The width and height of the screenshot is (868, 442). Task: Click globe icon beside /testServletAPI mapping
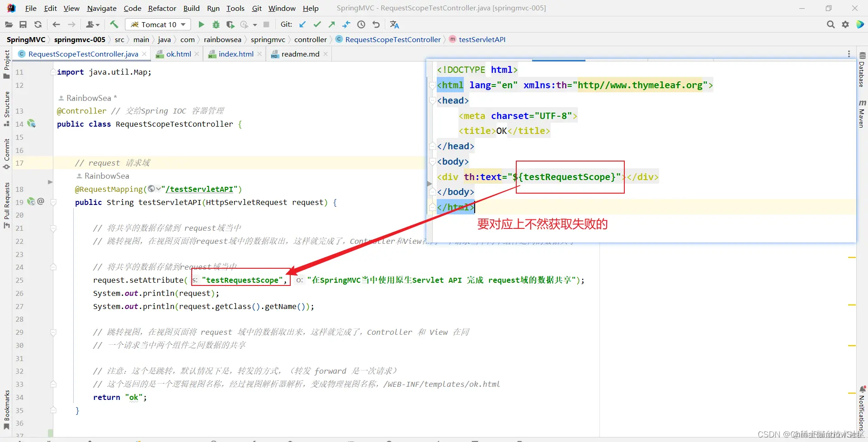tap(152, 189)
